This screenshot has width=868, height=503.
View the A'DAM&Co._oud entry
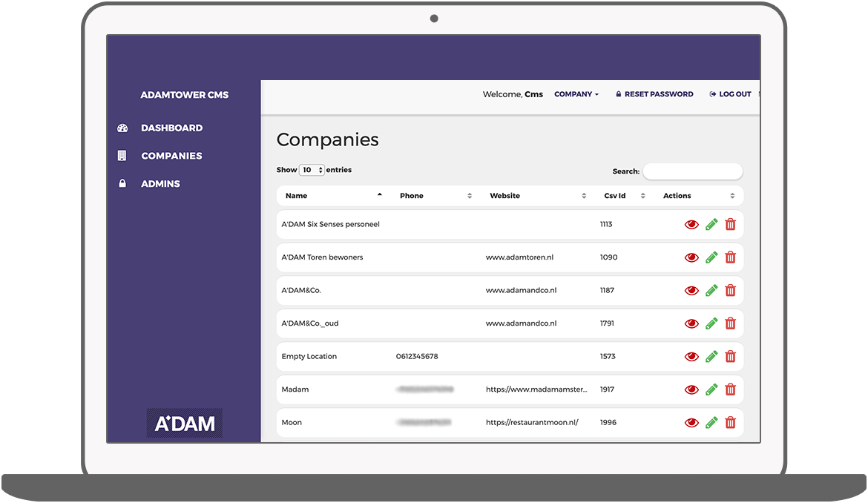tap(691, 323)
